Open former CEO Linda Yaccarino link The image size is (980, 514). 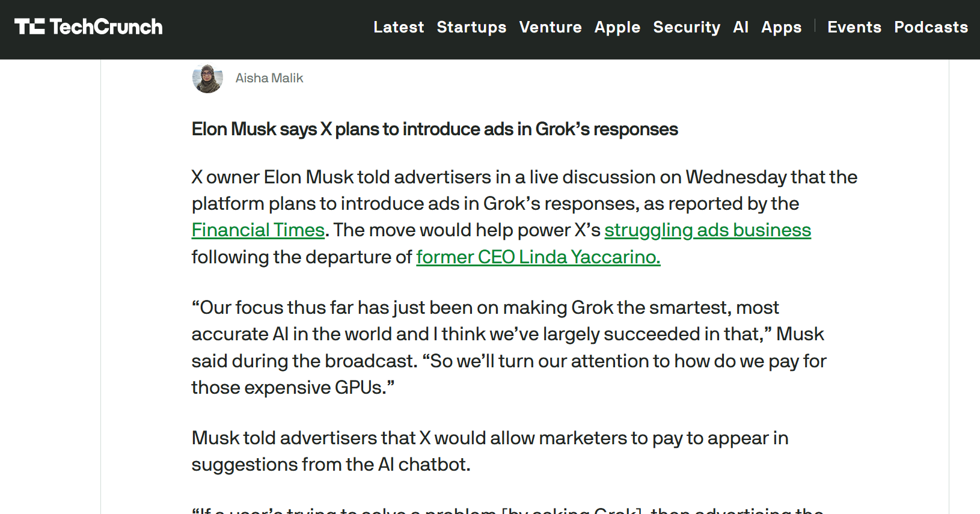[x=538, y=257]
